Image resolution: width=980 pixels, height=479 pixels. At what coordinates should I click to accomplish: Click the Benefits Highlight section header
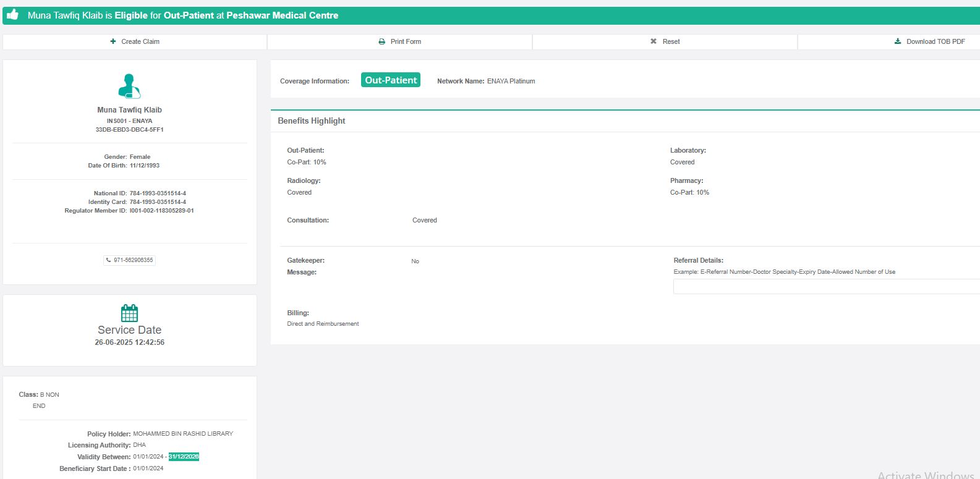(x=312, y=121)
